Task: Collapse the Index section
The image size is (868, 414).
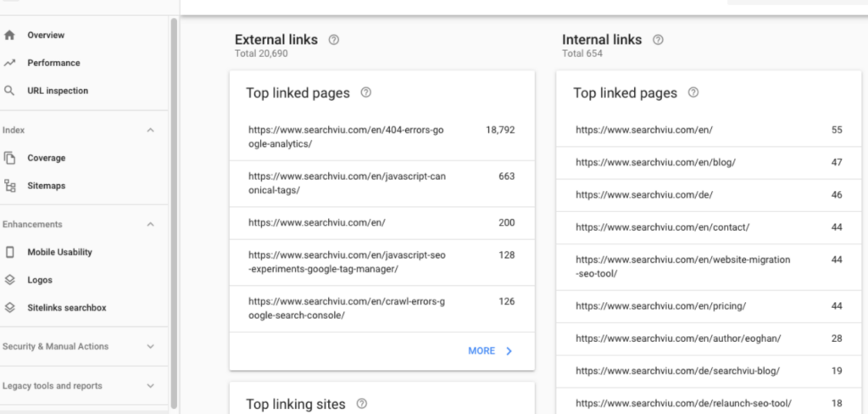Action: tap(151, 131)
